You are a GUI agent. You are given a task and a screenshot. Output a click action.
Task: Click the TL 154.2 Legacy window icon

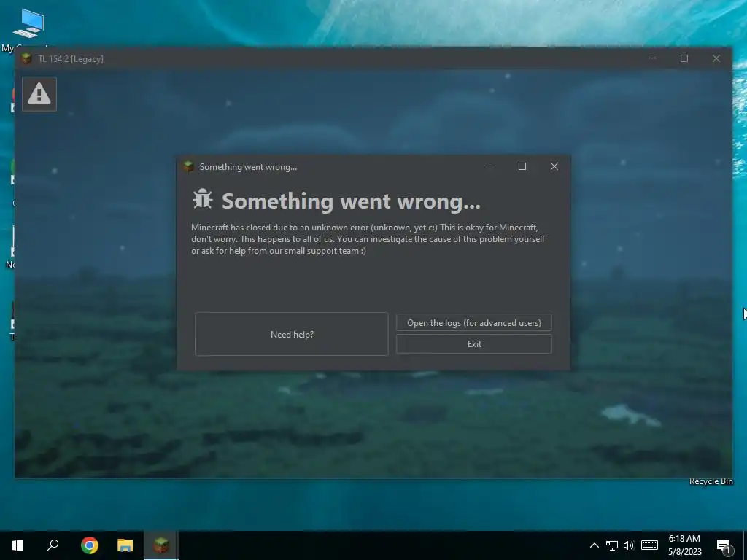tap(27, 58)
